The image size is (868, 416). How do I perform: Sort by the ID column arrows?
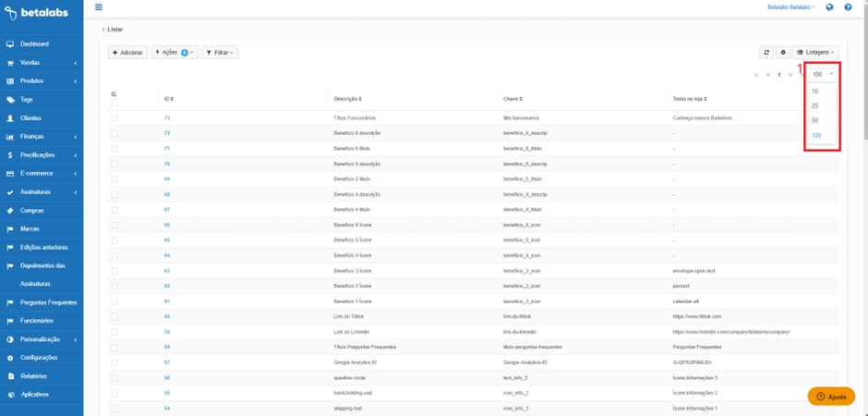[172, 99]
